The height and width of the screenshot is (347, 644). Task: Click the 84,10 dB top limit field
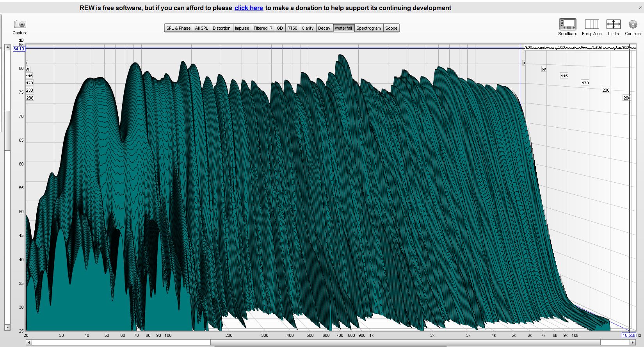coord(19,49)
